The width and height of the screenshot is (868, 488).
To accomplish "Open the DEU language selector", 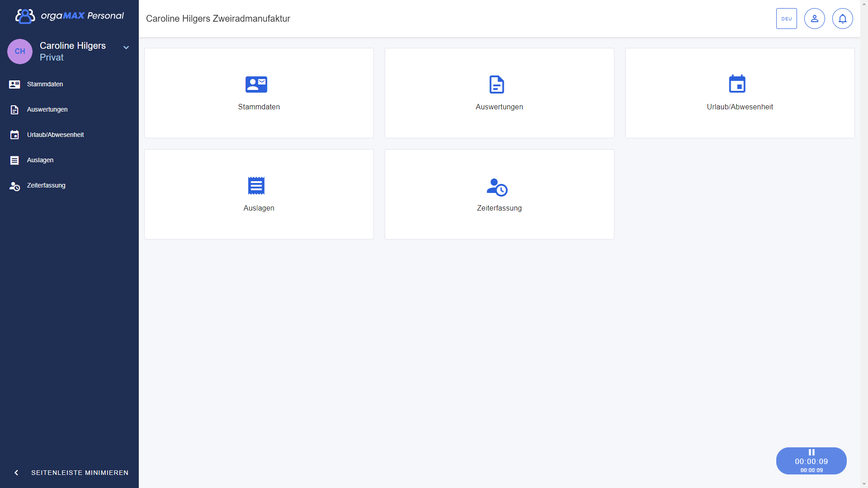I will (x=787, y=19).
